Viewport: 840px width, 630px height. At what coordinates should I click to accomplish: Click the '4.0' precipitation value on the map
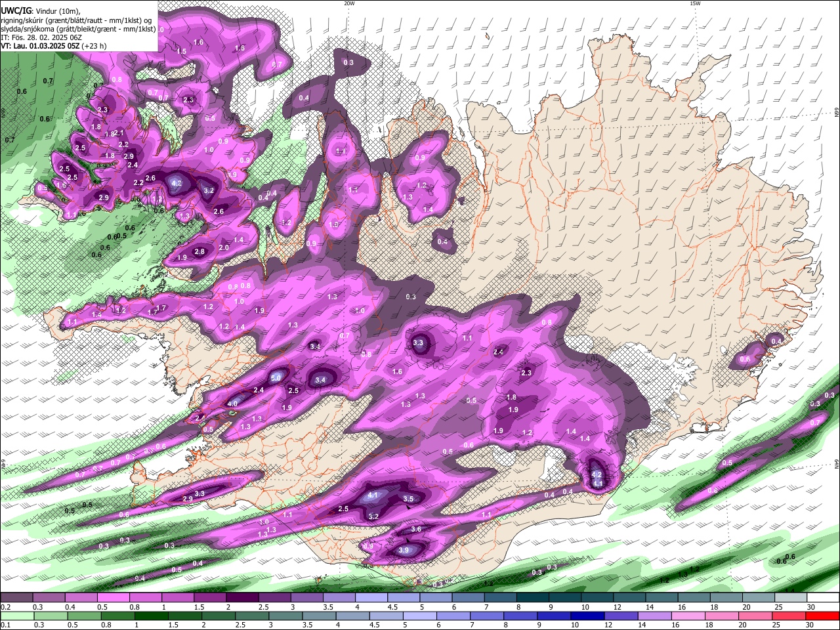pos(232,404)
